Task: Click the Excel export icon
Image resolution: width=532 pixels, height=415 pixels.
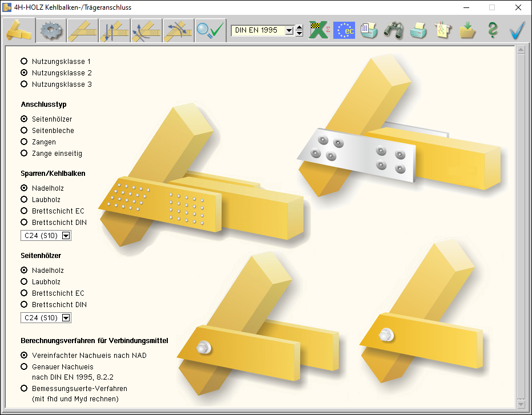Action: [x=319, y=30]
